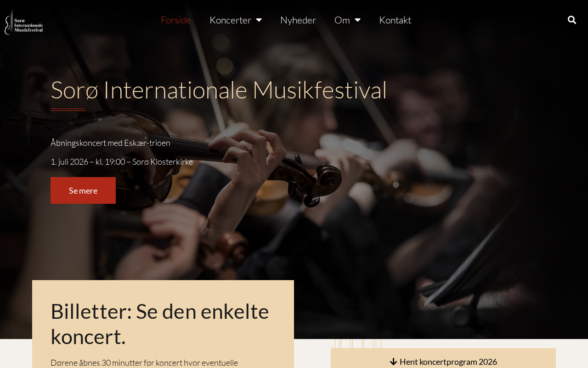Click the 1. juli 2026 concert date line

tap(122, 161)
